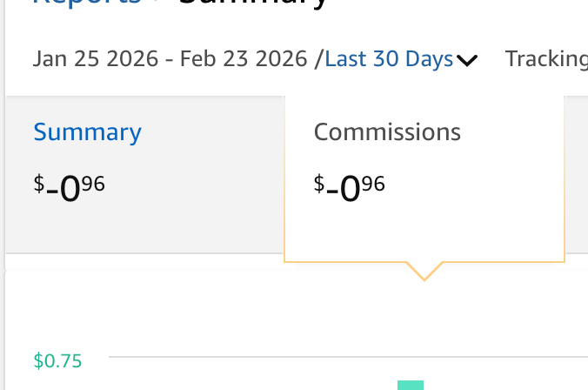
Task: Click the dollar sign in the Summary amount
Action: (x=39, y=184)
